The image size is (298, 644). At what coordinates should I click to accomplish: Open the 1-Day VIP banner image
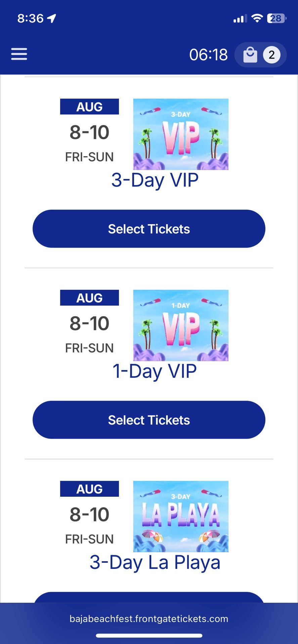(181, 325)
